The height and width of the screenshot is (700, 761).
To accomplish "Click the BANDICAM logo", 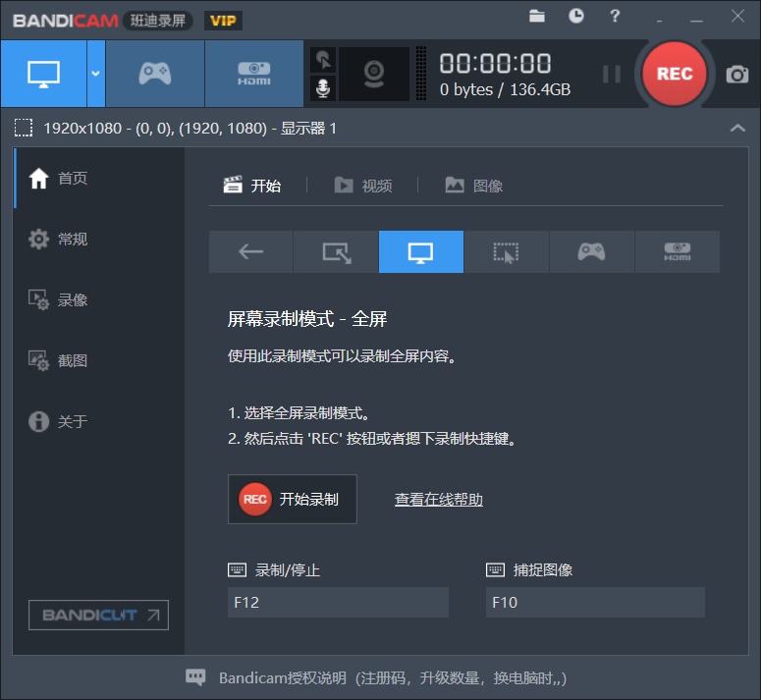I will click(x=65, y=21).
